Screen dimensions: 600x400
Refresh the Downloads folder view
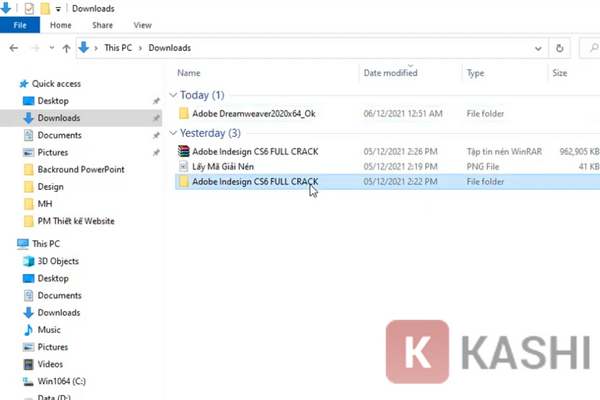coord(559,48)
